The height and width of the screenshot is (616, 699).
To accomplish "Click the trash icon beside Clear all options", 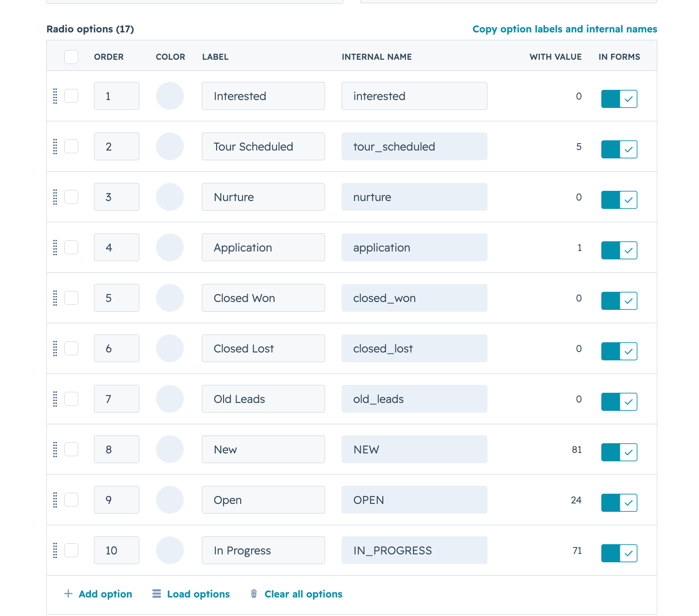I will (x=254, y=594).
